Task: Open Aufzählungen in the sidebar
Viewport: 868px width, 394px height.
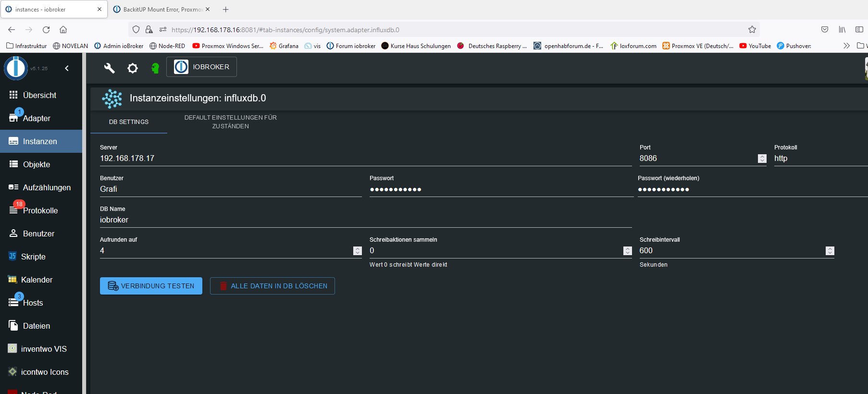Action: [x=41, y=187]
